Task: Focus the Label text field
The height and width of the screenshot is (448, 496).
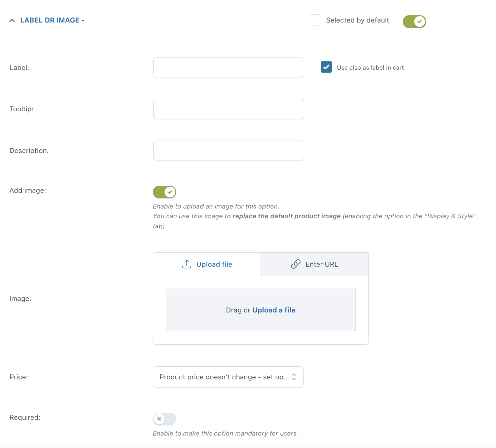Action: coord(228,67)
